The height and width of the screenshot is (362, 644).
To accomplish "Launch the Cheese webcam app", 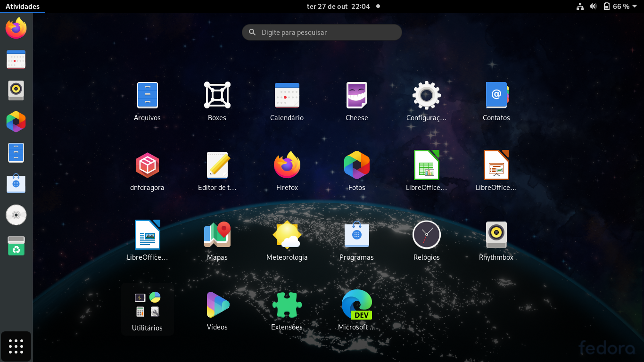I will [x=356, y=95].
